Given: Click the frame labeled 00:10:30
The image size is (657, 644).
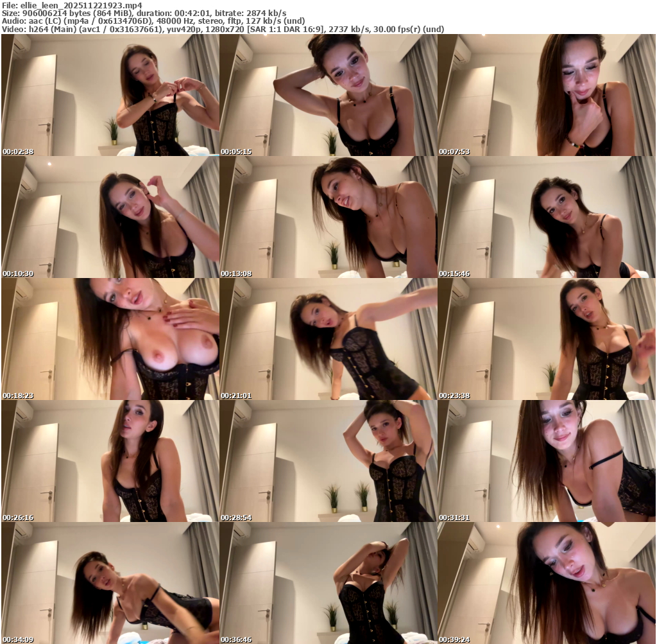Looking at the screenshot, I should (x=110, y=217).
